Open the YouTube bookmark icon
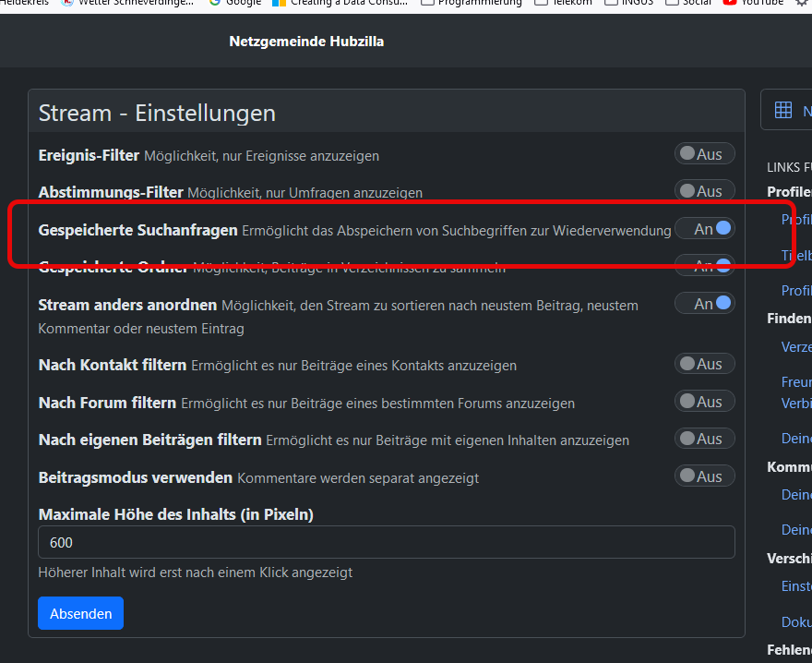This screenshot has height=663, width=812. tap(730, 3)
